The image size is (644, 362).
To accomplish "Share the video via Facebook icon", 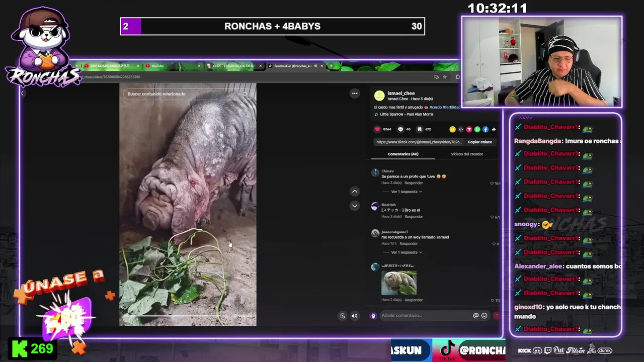I will 486,129.
